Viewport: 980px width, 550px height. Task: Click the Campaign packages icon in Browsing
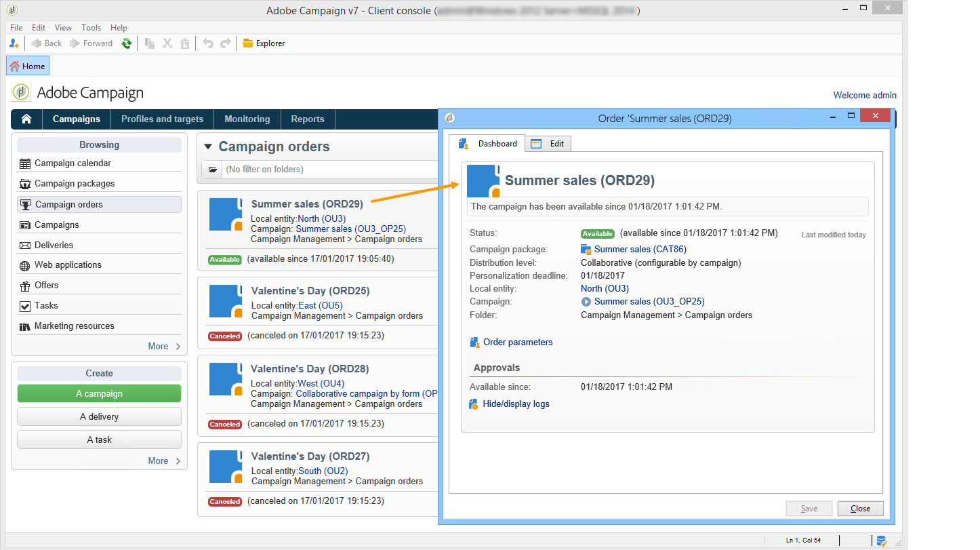pyautogui.click(x=25, y=184)
